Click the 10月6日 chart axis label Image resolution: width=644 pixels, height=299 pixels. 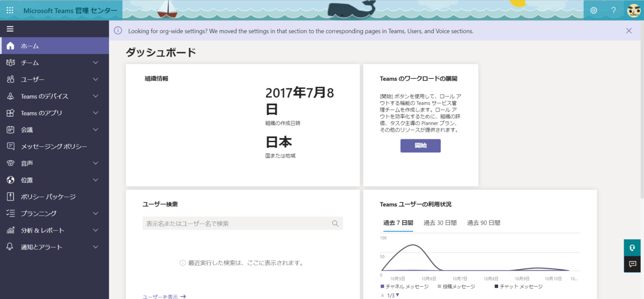click(429, 279)
